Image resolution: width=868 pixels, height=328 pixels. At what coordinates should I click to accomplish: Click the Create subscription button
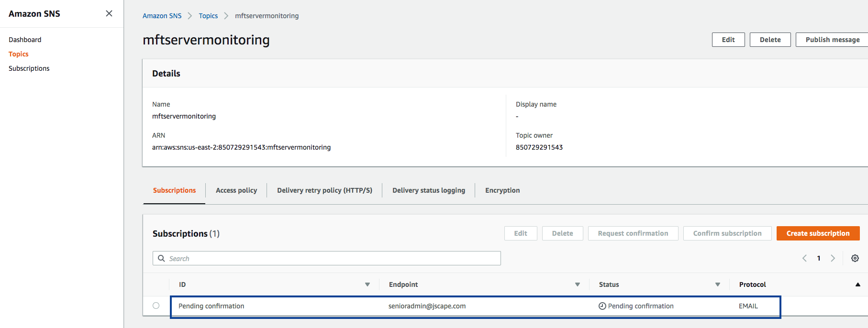817,233
